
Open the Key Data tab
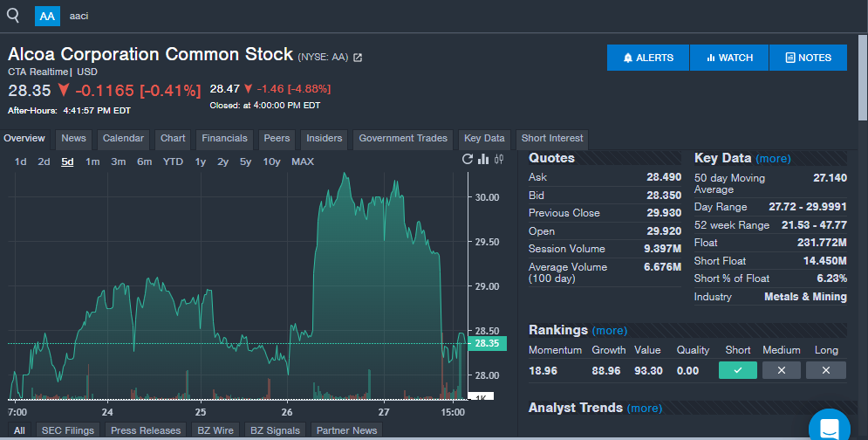pos(484,139)
